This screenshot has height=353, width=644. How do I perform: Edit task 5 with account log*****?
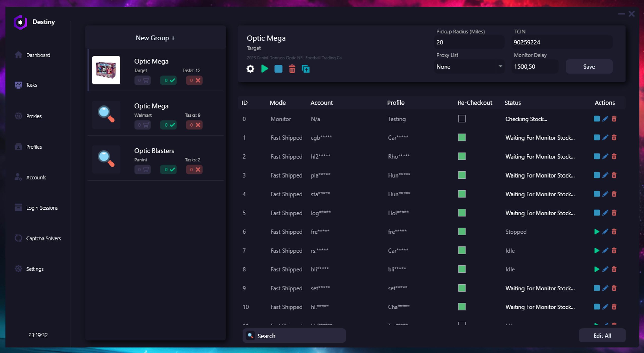pyautogui.click(x=605, y=213)
